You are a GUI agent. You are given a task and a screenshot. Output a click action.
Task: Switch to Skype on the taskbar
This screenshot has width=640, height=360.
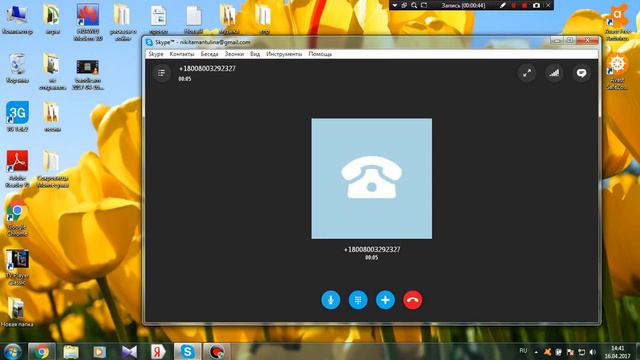[x=187, y=351]
